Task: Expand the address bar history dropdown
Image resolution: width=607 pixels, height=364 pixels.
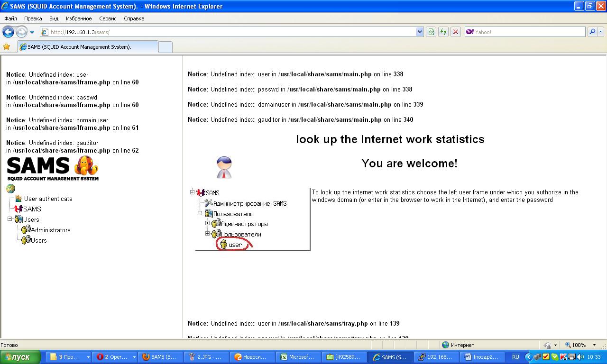Action: tap(420, 32)
